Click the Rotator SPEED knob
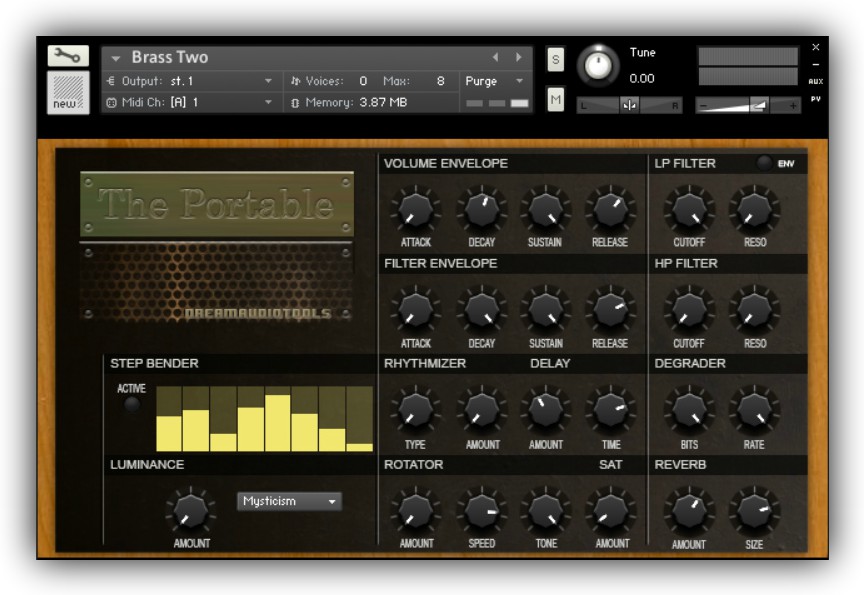The width and height of the screenshot is (864, 595). [481, 512]
